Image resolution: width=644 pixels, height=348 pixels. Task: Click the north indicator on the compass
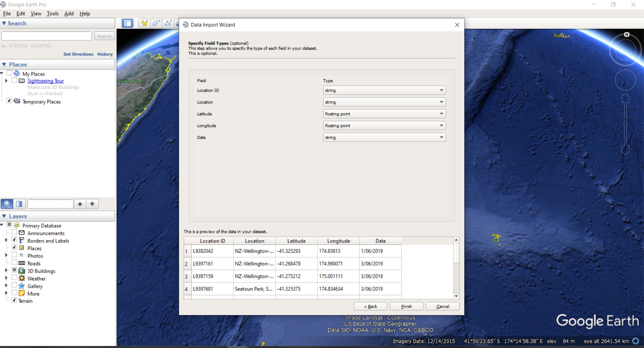pos(627,35)
